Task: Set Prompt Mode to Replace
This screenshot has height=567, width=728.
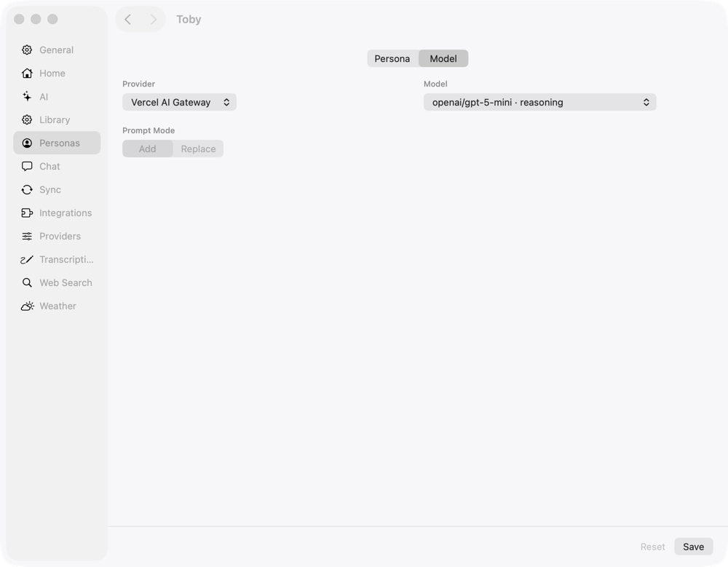Action: point(198,148)
